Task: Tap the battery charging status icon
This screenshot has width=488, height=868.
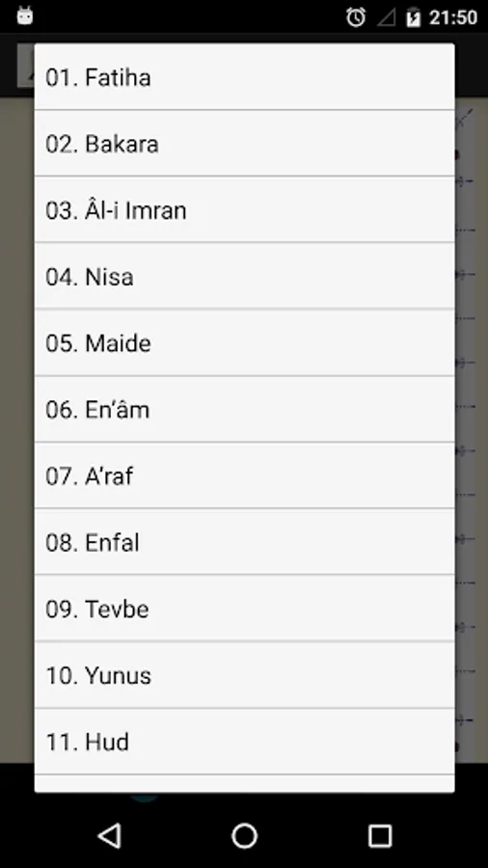Action: 413,17
